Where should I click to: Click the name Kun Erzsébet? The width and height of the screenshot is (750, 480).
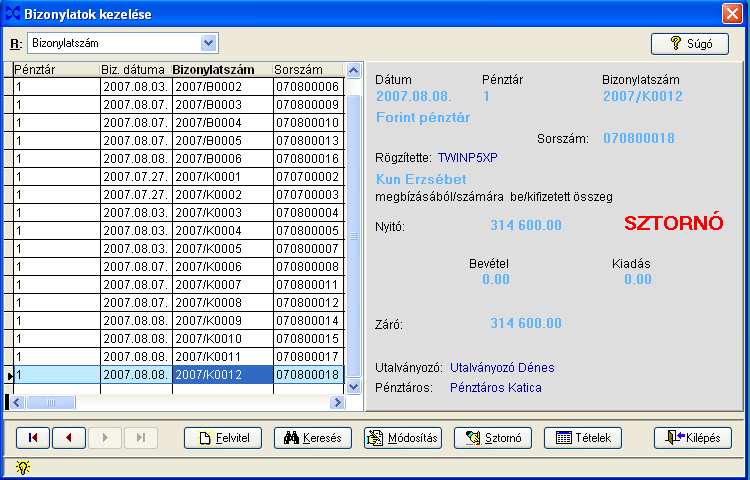pos(421,179)
